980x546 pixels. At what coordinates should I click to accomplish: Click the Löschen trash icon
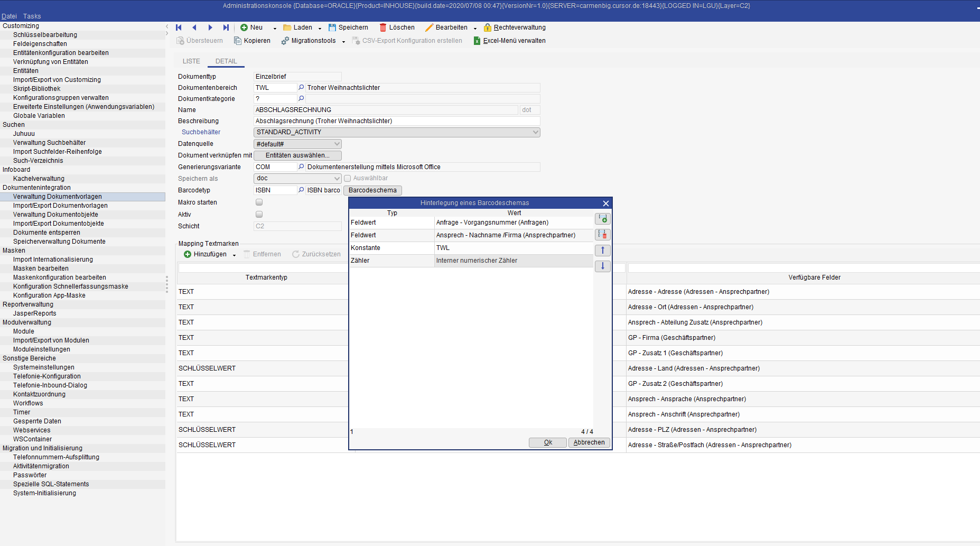(x=383, y=27)
